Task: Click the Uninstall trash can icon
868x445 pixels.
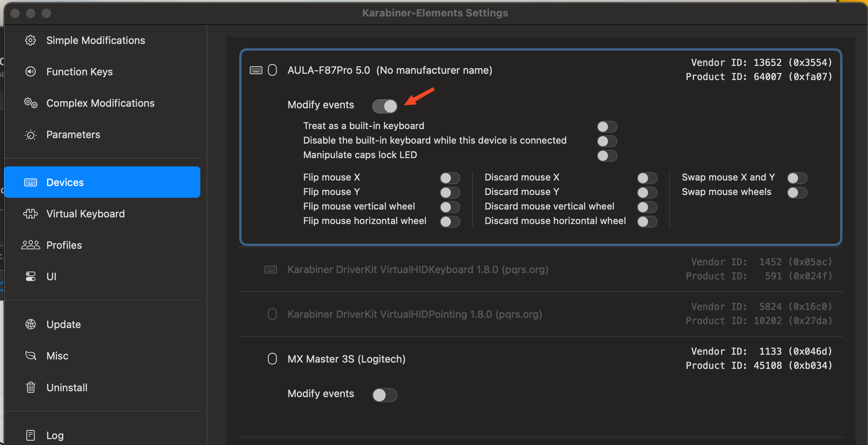Action: click(31, 388)
